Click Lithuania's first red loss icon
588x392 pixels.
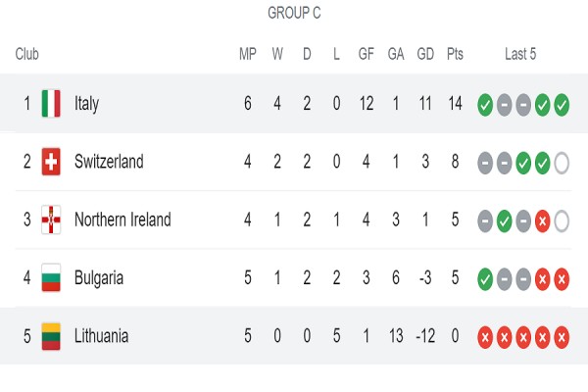[x=485, y=337]
